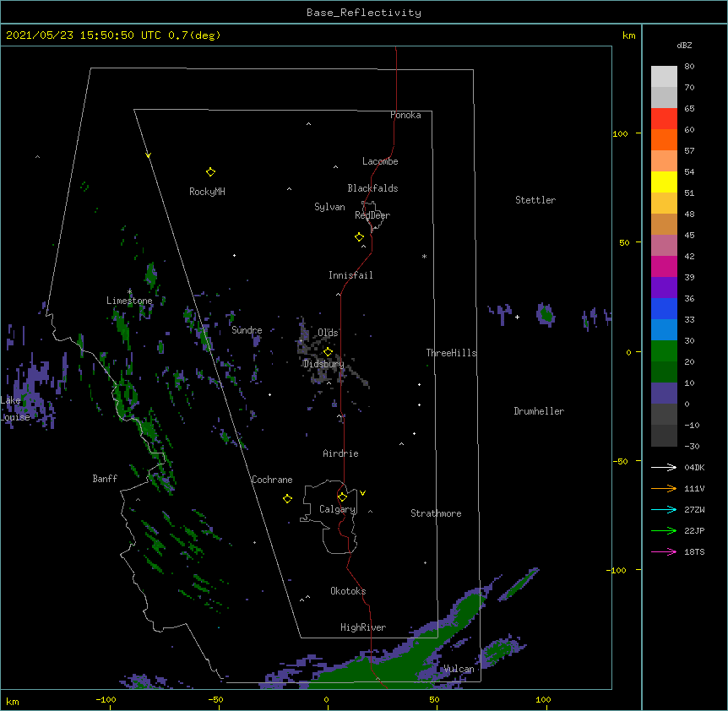The image size is (728, 711).
Task: Click the Olds city label
Action: click(x=328, y=333)
